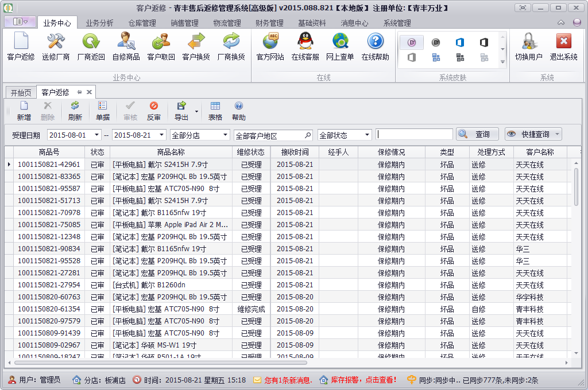Expand skin gallery more arrow
Viewport: 588px width, 390px height.
(x=502, y=62)
